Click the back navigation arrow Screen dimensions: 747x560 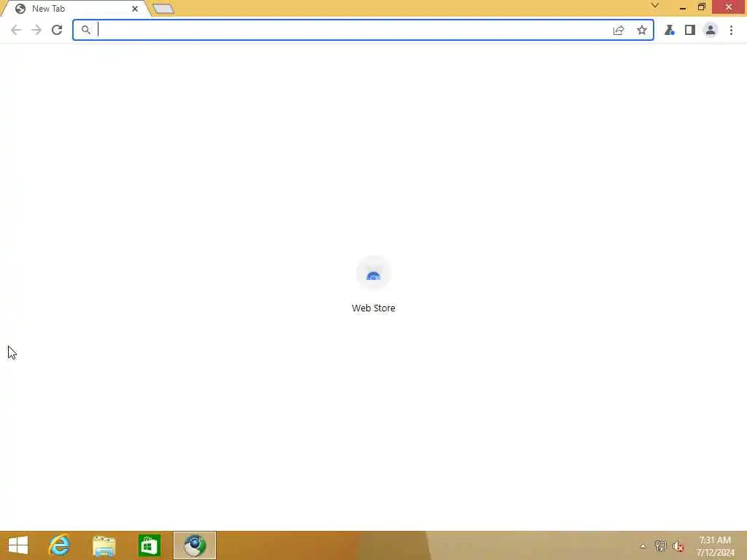tap(16, 30)
